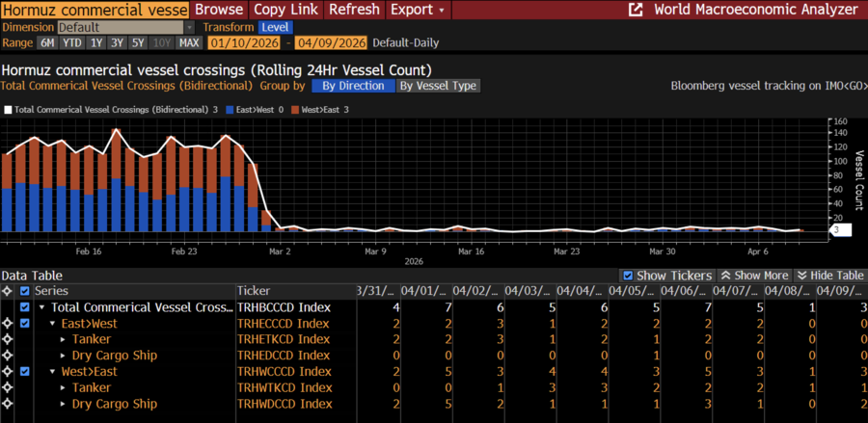
Task: Click the pop-out icon beside World Macroeconomic Analyzer
Action: click(636, 10)
